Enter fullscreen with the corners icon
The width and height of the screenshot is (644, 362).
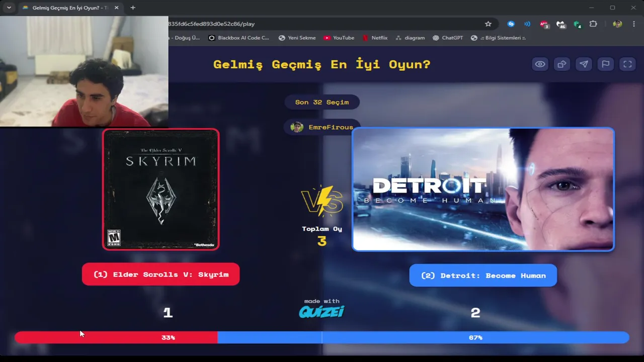click(x=627, y=64)
